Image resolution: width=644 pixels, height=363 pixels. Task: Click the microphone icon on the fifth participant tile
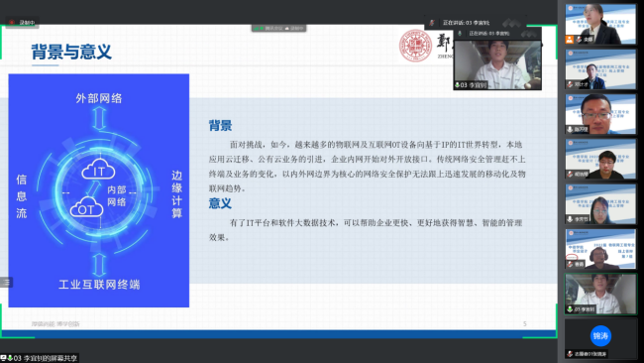tap(570, 219)
